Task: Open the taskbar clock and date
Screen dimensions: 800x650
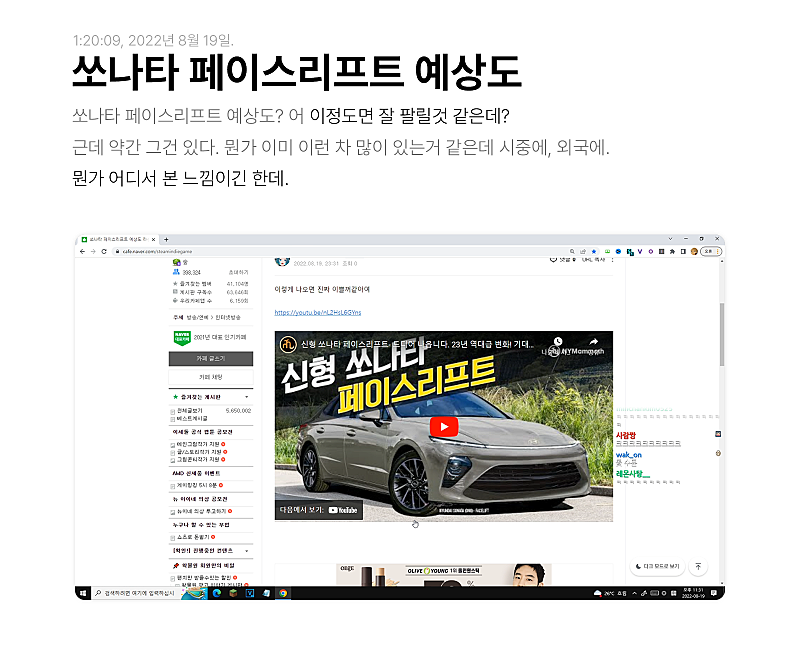Action: click(693, 593)
